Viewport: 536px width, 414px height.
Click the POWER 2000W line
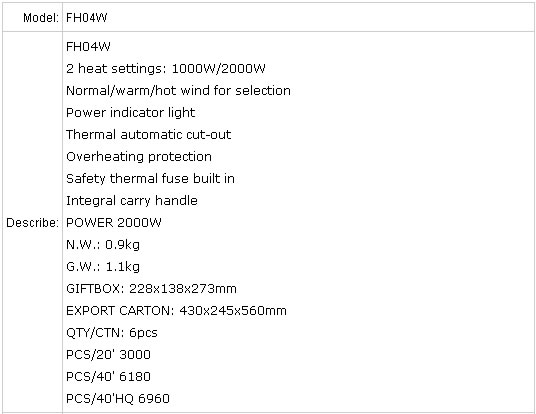[x=113, y=223]
